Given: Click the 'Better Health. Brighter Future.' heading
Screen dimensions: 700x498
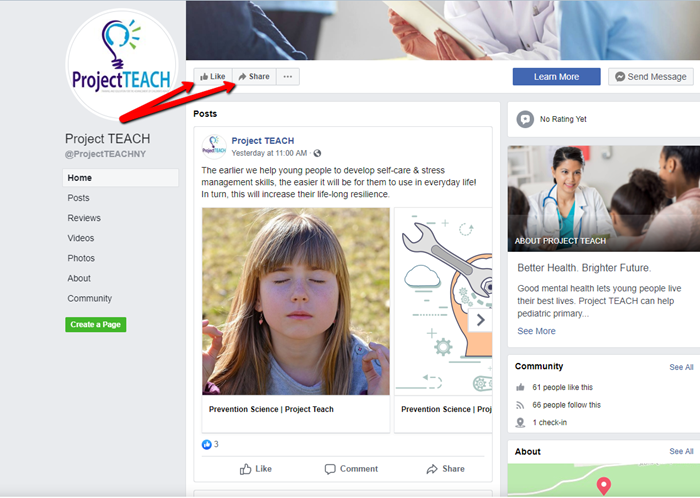Looking at the screenshot, I should coord(584,268).
